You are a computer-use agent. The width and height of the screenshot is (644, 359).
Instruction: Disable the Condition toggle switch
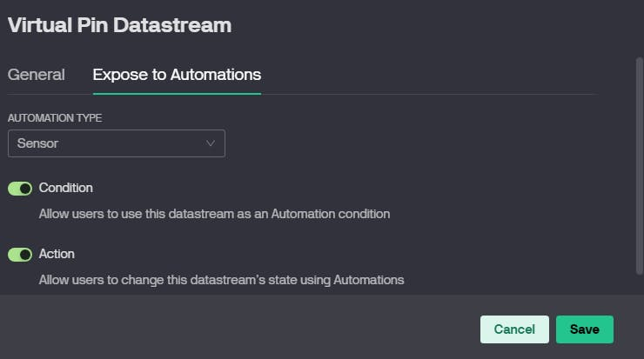tap(20, 188)
